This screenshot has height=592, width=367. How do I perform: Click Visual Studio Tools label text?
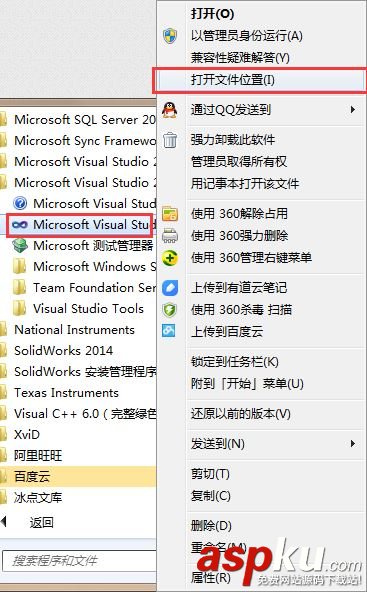point(88,309)
